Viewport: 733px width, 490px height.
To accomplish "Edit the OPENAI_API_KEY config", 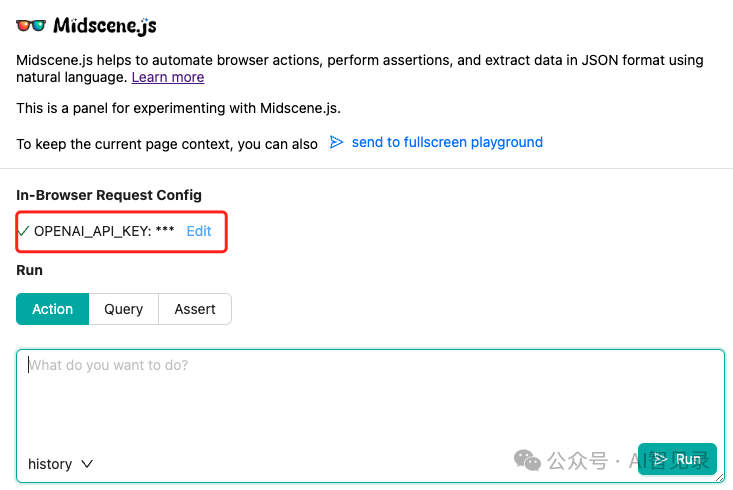I will tap(199, 231).
